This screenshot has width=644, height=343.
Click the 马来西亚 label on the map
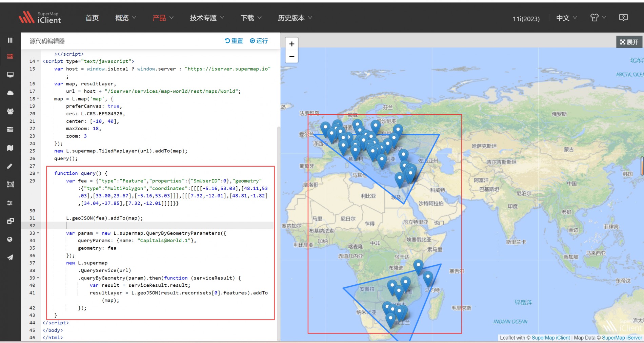point(596,253)
